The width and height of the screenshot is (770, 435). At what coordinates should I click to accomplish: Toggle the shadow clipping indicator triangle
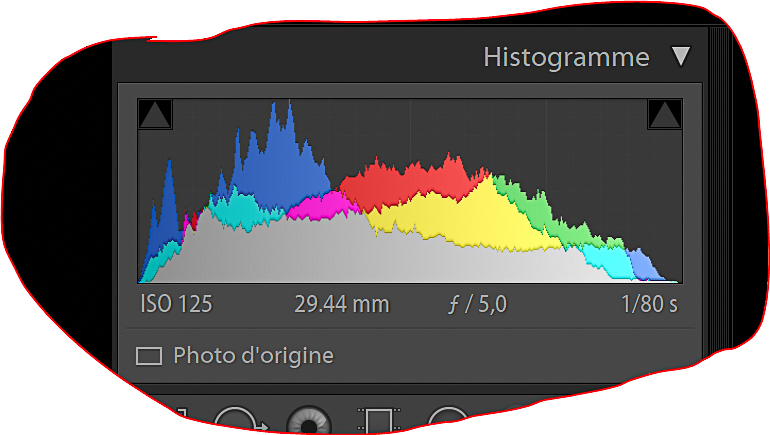click(x=155, y=114)
